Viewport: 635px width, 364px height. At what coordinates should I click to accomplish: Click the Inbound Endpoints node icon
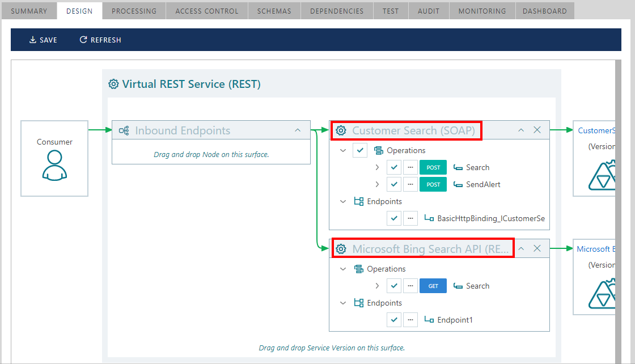point(124,130)
